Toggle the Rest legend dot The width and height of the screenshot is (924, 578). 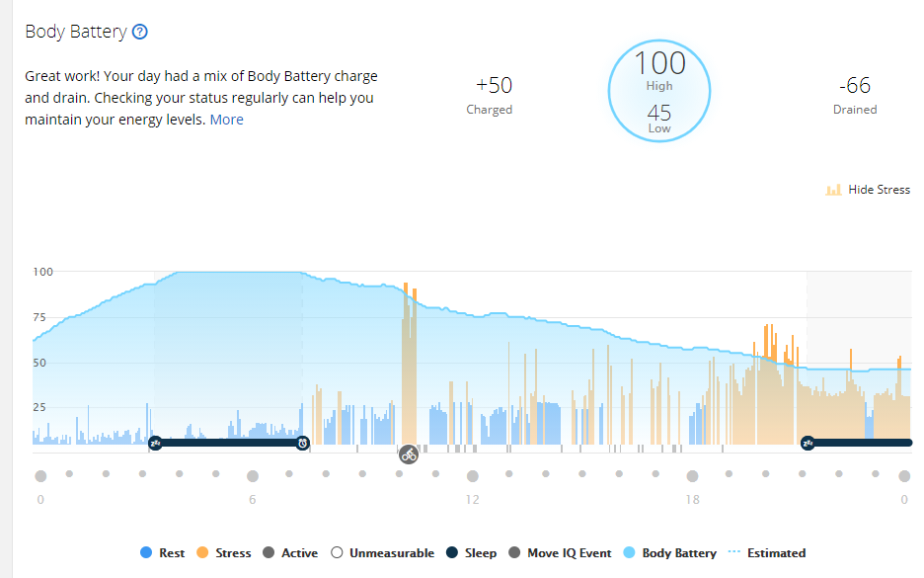[146, 552]
